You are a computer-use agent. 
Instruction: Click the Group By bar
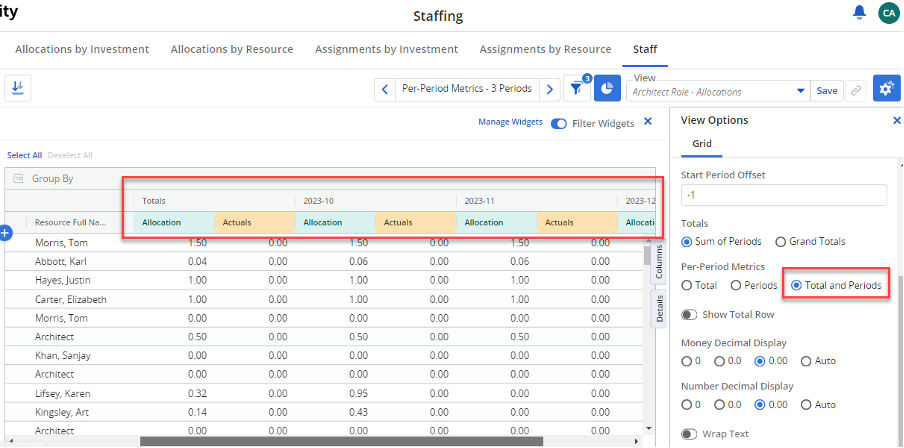pyautogui.click(x=330, y=179)
